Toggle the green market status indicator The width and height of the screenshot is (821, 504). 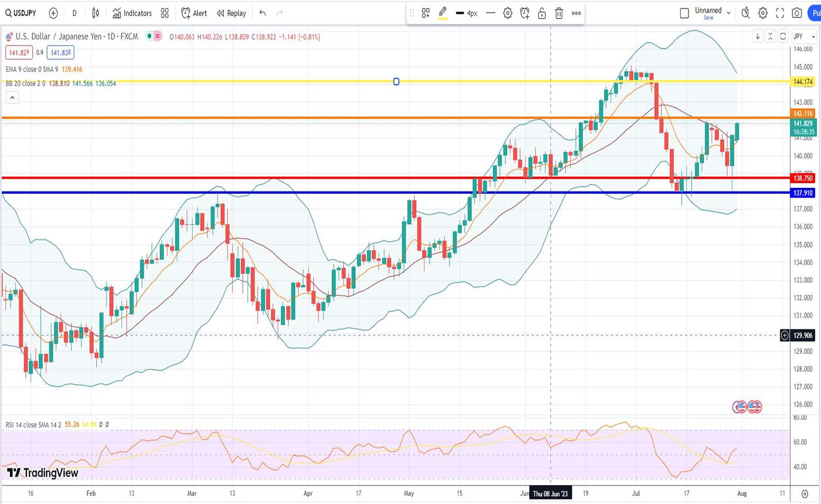149,36
